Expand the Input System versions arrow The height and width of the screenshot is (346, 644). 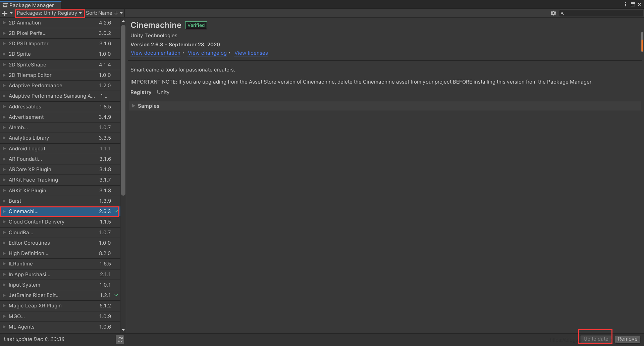click(4, 285)
